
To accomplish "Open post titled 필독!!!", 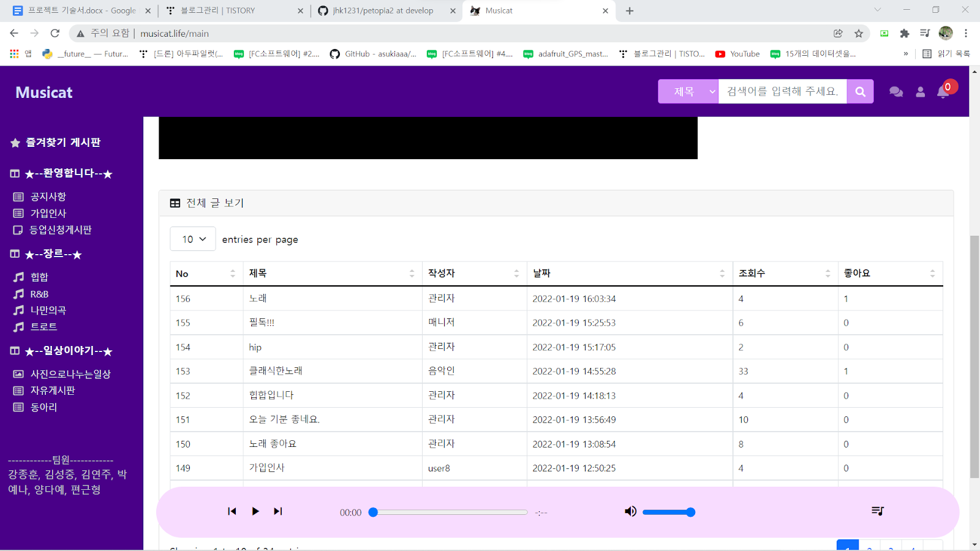I will point(262,323).
